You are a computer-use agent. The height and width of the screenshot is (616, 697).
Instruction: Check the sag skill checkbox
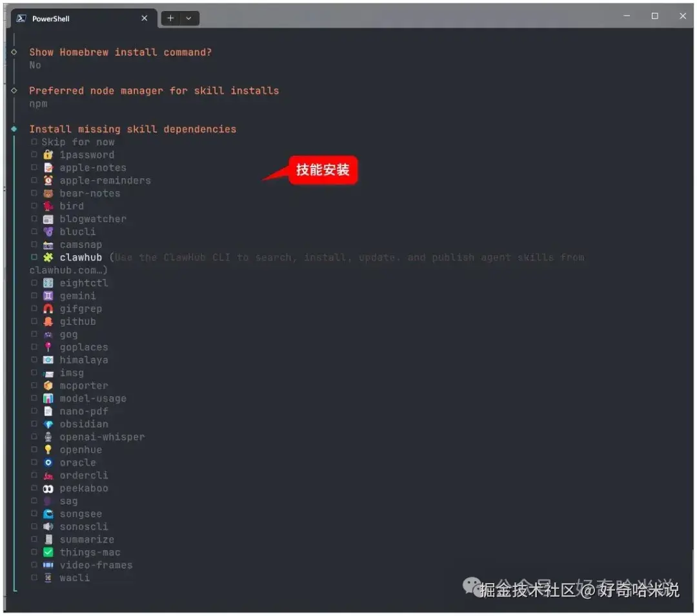click(x=34, y=501)
